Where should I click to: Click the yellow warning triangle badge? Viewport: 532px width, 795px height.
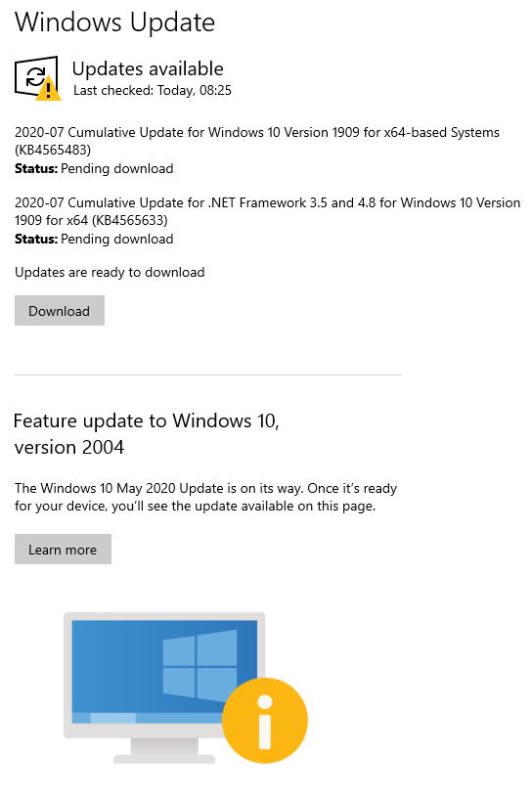click(x=49, y=89)
